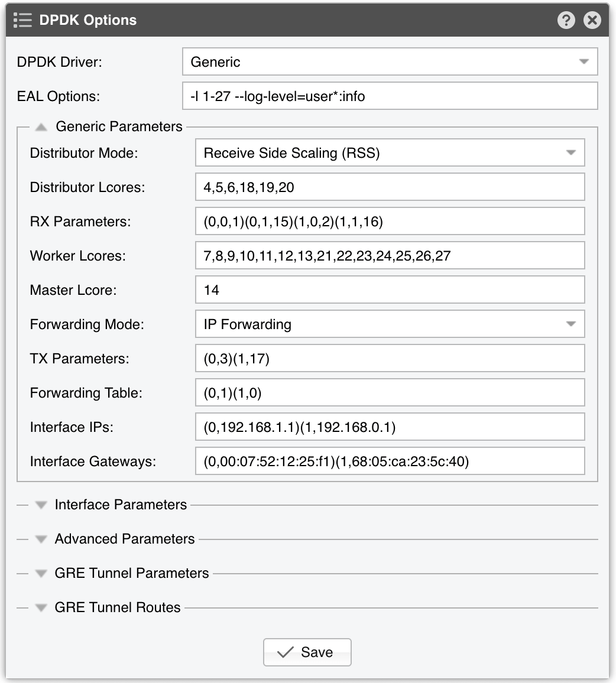Click the "DPDK Options" title text

point(88,20)
